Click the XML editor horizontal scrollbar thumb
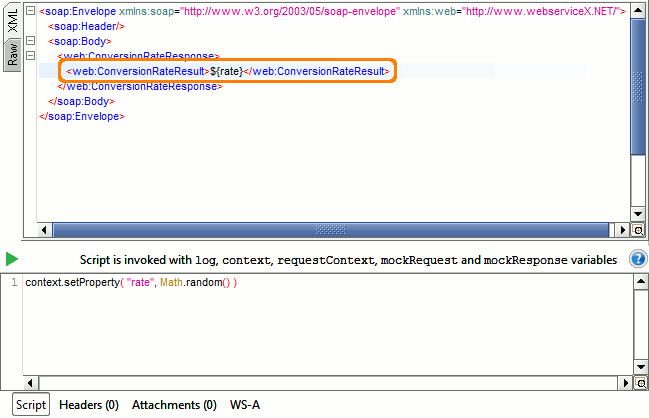649x418 pixels. pos(331,230)
